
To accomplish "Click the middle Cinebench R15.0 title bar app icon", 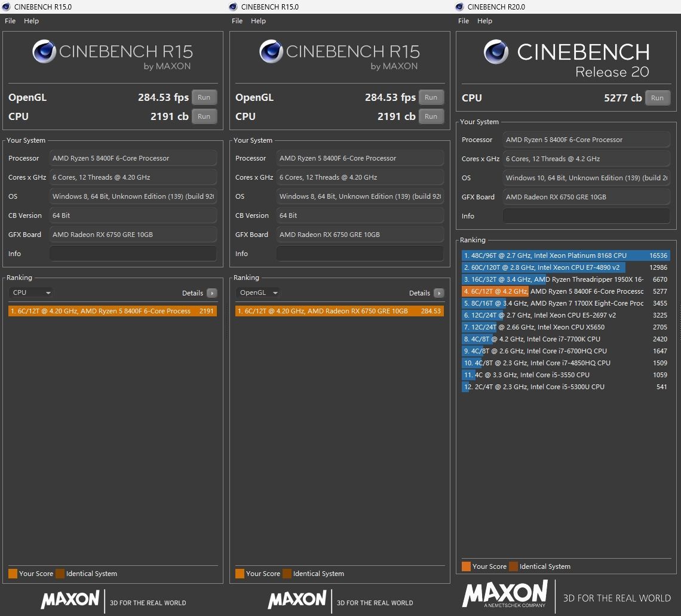I will [x=233, y=7].
